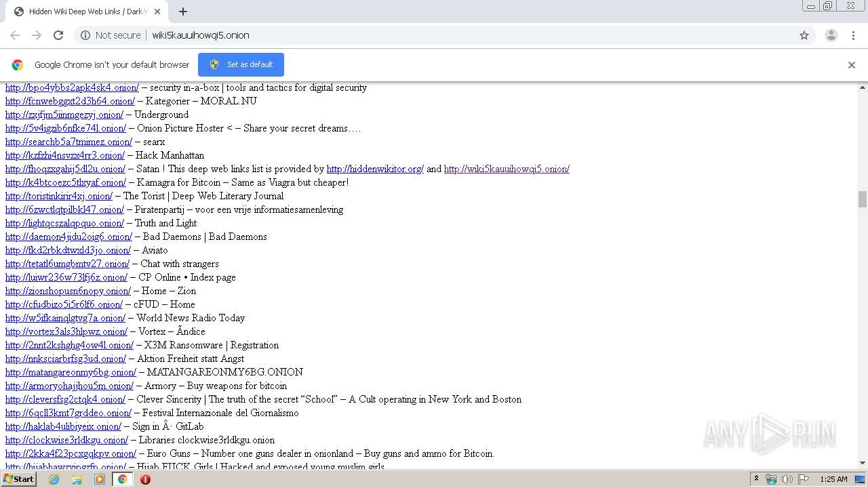
Task: Show hidden system tray icons
Action: click(756, 479)
